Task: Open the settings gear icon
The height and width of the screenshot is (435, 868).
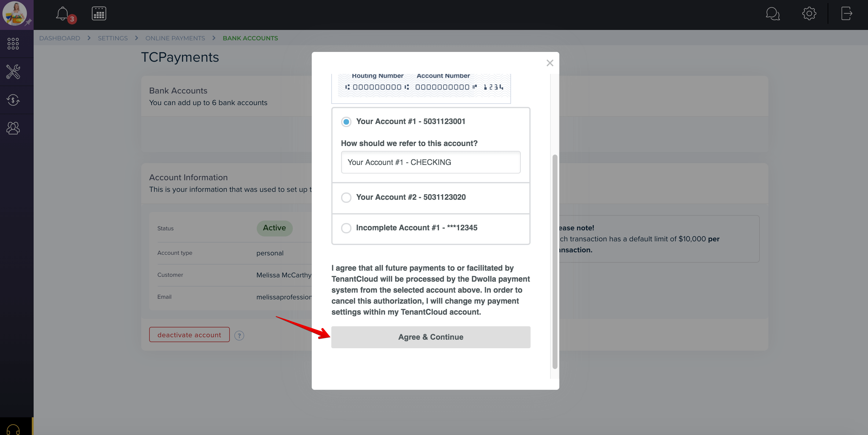Action: (x=809, y=14)
